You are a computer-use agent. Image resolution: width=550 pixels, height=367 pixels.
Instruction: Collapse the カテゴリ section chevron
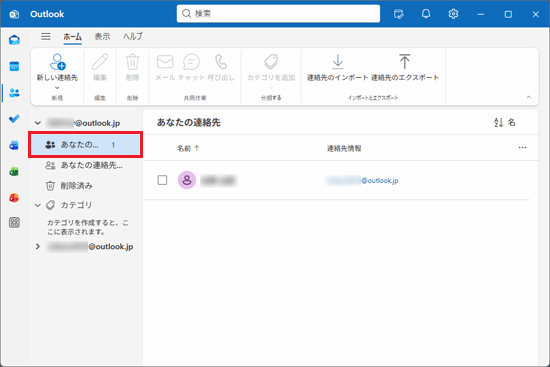coord(38,205)
